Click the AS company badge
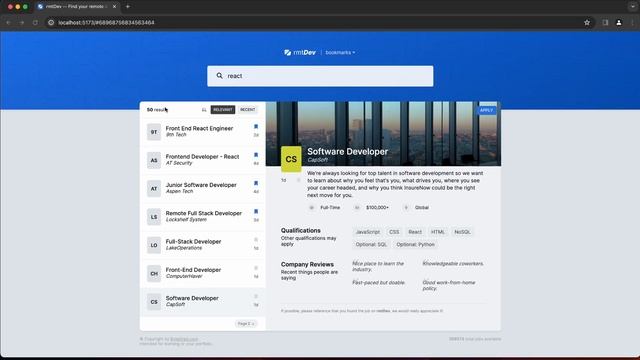The width and height of the screenshot is (640, 360). click(x=154, y=160)
